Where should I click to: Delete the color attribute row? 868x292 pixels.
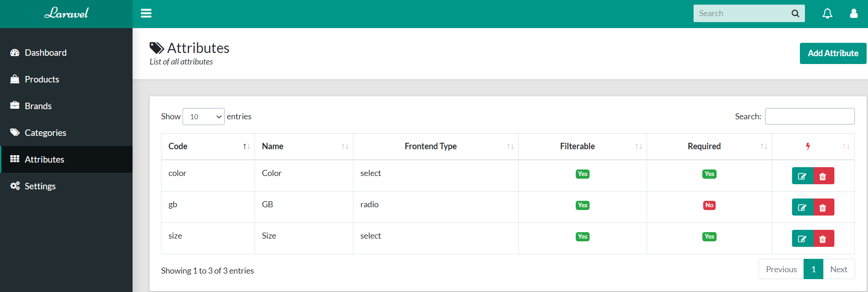click(823, 176)
